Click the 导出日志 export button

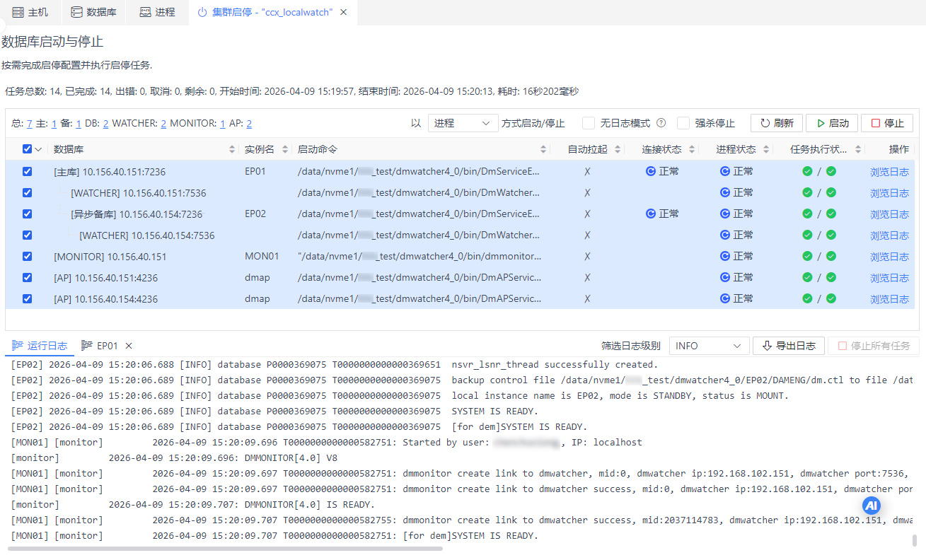pos(789,346)
